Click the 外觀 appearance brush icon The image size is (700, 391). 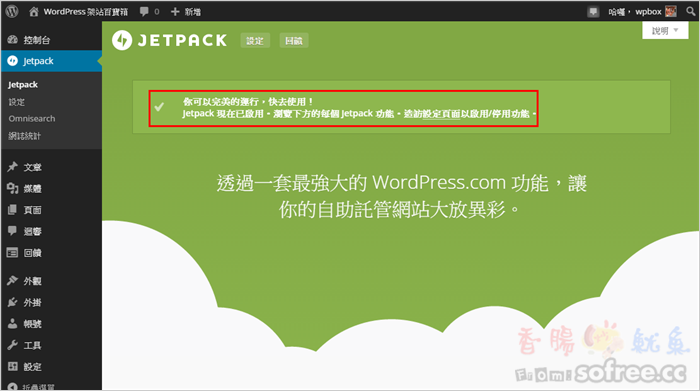tap(12, 280)
